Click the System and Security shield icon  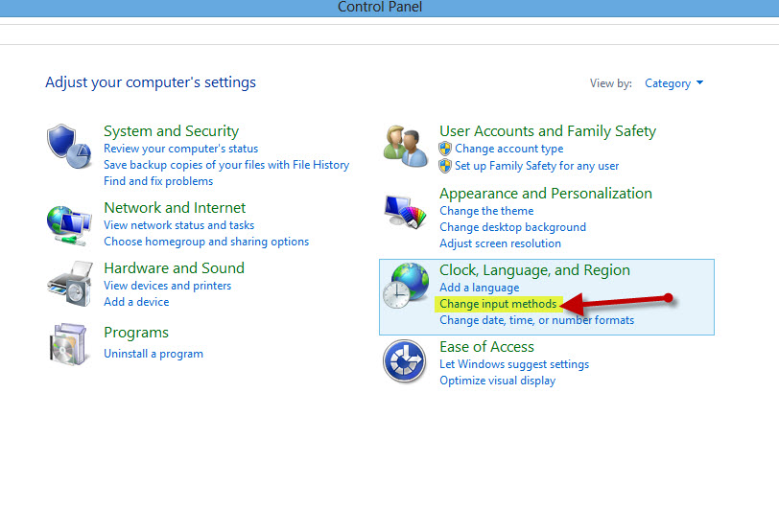coord(69,147)
